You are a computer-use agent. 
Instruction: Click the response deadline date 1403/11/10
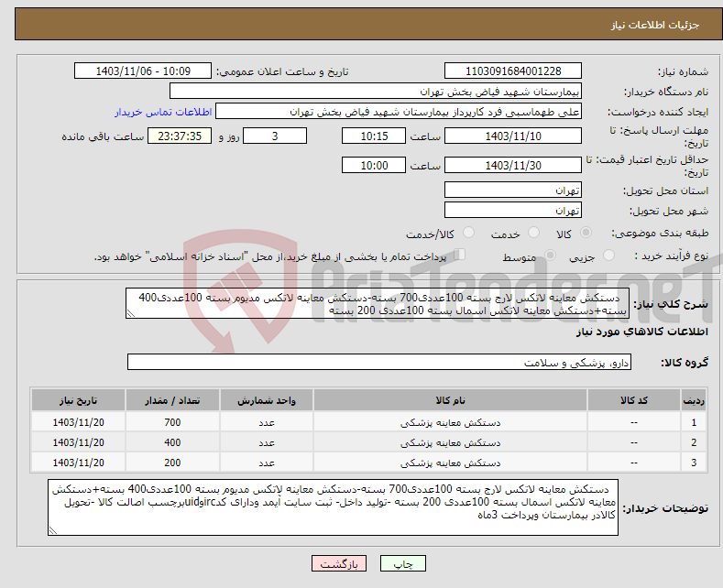pyautogui.click(x=513, y=136)
